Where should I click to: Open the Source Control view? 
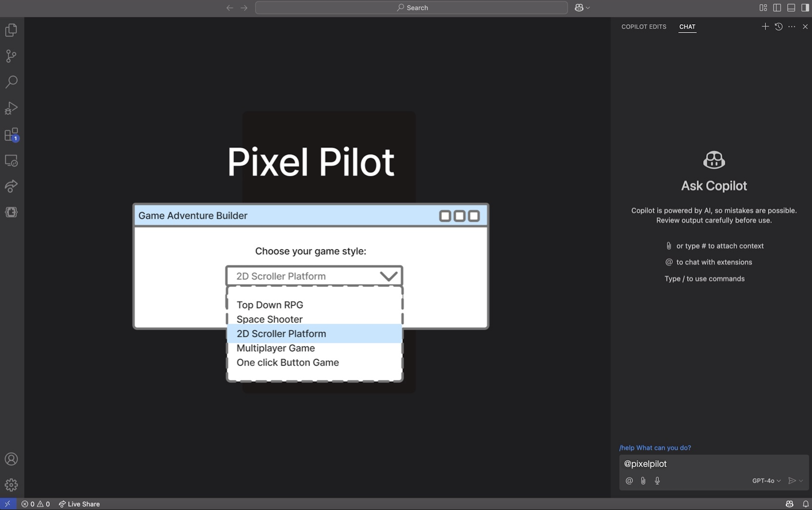click(11, 56)
